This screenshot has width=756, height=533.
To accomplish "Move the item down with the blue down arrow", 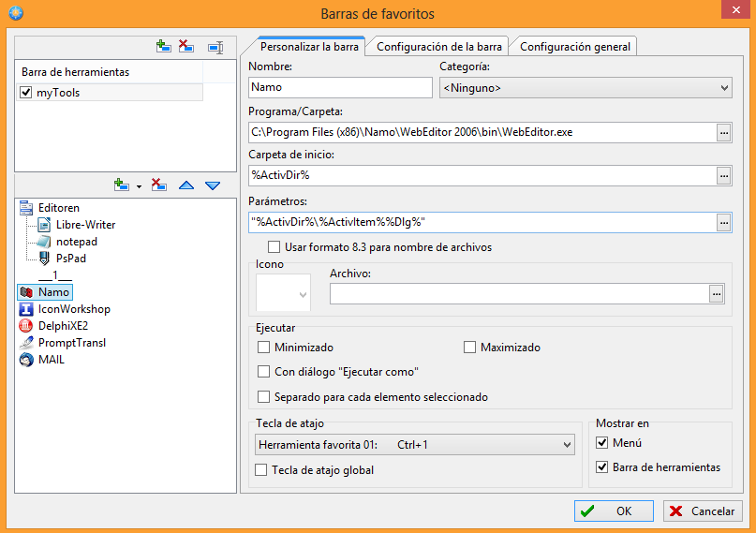I will (213, 186).
